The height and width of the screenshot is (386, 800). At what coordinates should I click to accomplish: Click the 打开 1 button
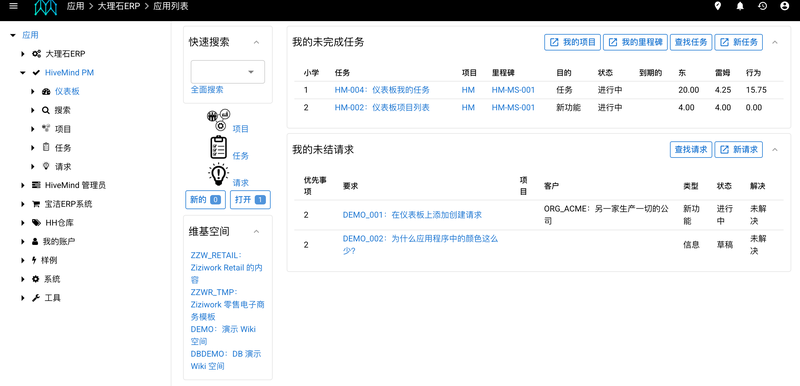[251, 200]
